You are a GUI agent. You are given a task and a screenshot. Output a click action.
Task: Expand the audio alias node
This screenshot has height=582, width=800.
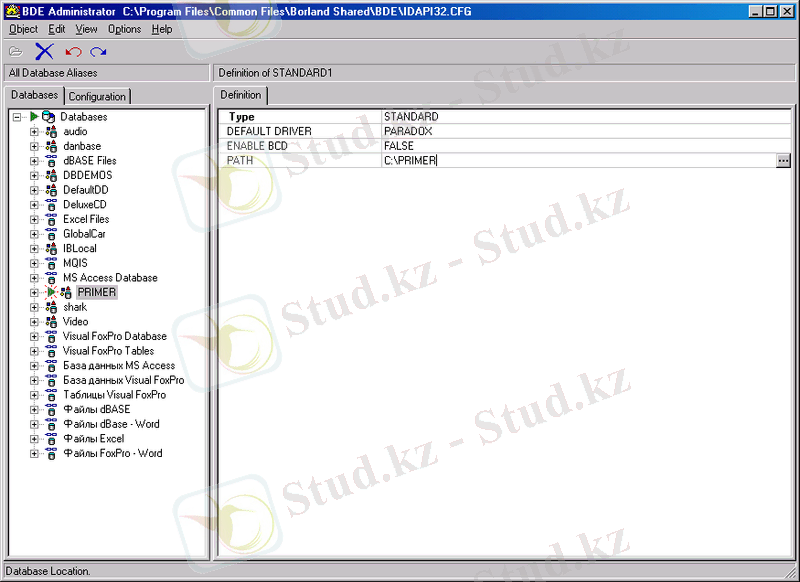tap(34, 131)
